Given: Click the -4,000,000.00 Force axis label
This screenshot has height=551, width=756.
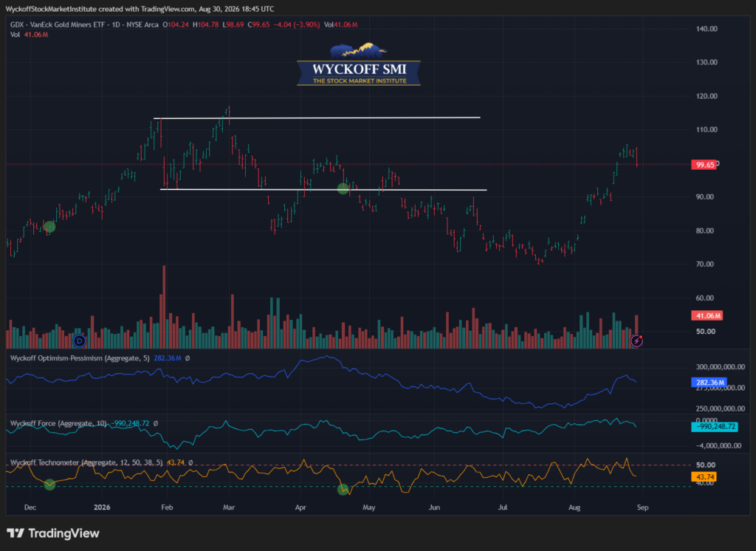Looking at the screenshot, I should coord(718,446).
